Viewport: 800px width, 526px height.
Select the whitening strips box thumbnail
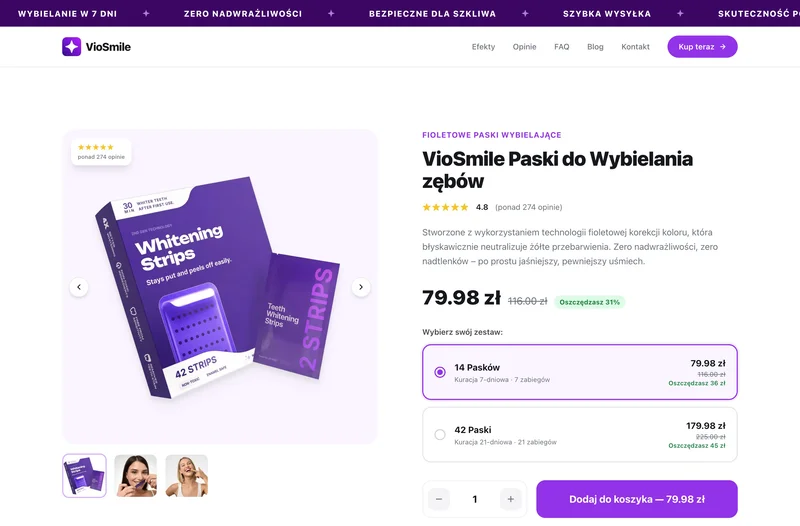[84, 475]
